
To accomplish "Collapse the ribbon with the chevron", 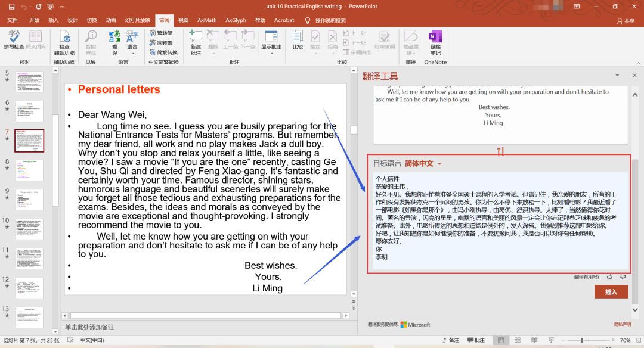I will (x=638, y=63).
